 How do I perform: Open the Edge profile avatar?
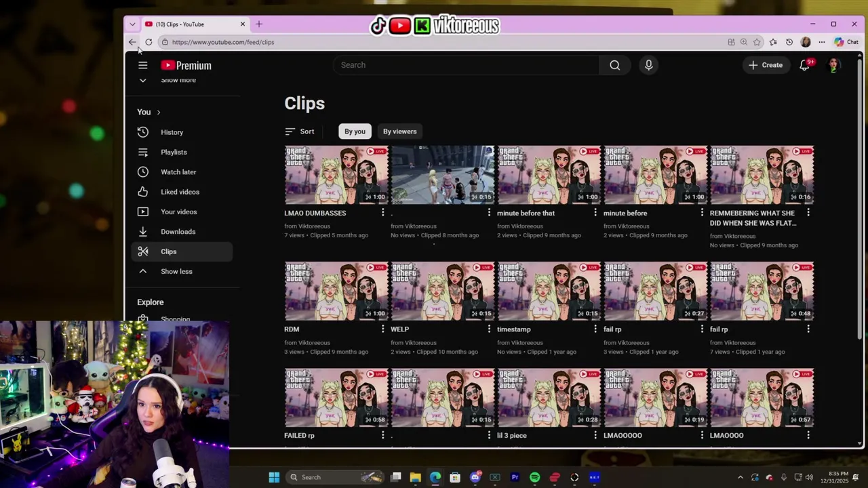click(x=806, y=42)
